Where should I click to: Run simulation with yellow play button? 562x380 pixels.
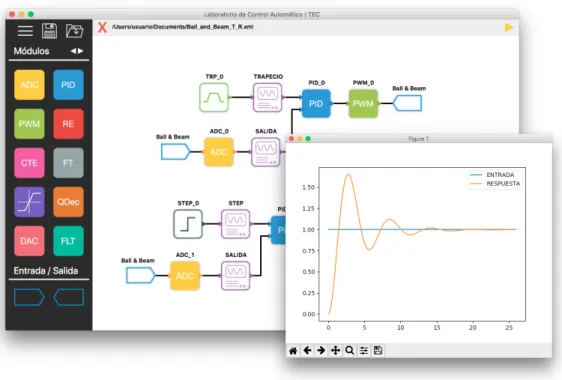point(509,27)
